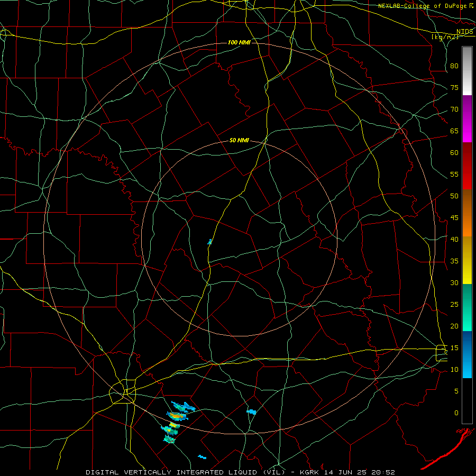Click the DIGITAL VERTICALLY INTEGRATED LIQUID title text

(173, 472)
